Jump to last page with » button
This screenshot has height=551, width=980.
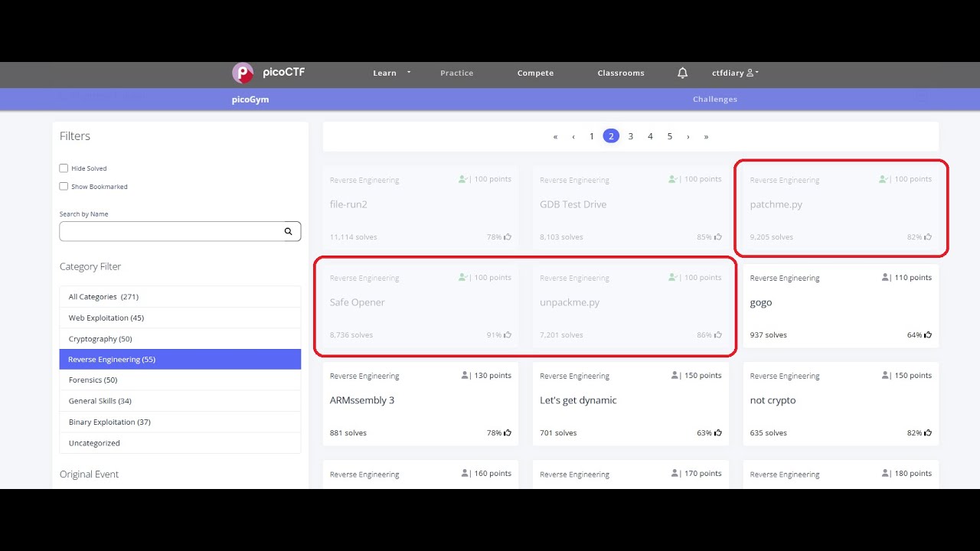(706, 136)
